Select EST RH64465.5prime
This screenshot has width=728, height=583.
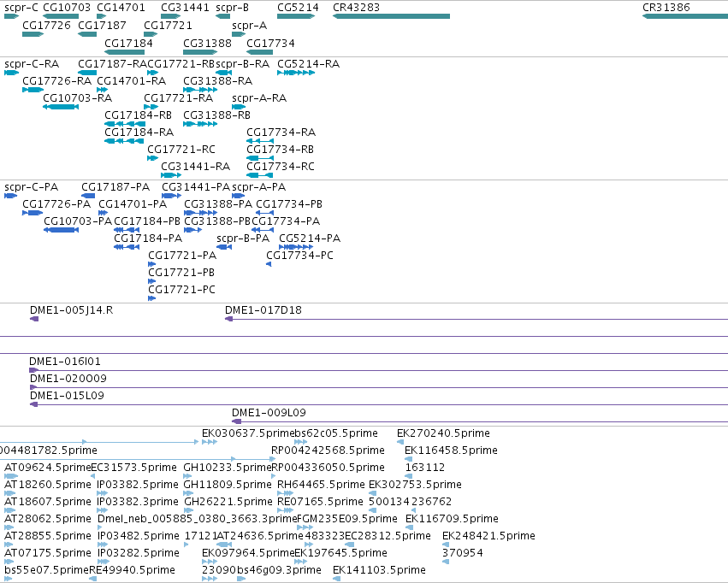(321, 485)
